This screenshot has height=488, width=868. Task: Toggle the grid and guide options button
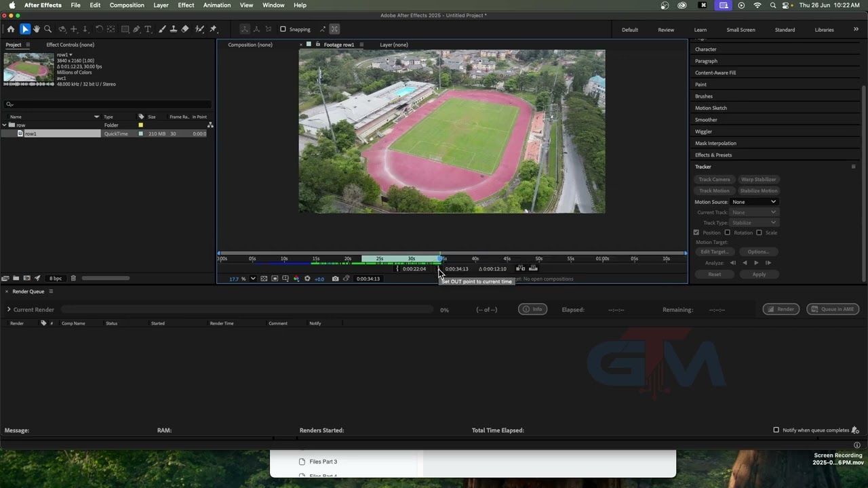coord(285,279)
